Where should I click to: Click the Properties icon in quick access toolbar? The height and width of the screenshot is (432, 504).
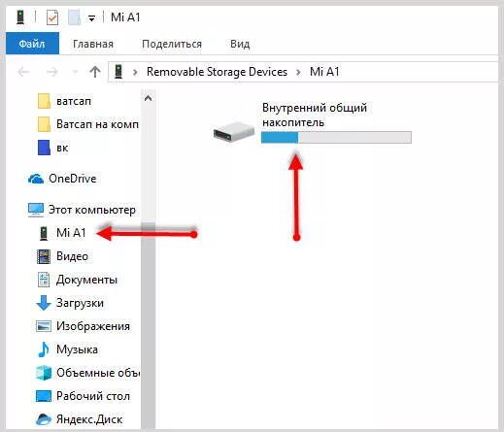[x=52, y=17]
